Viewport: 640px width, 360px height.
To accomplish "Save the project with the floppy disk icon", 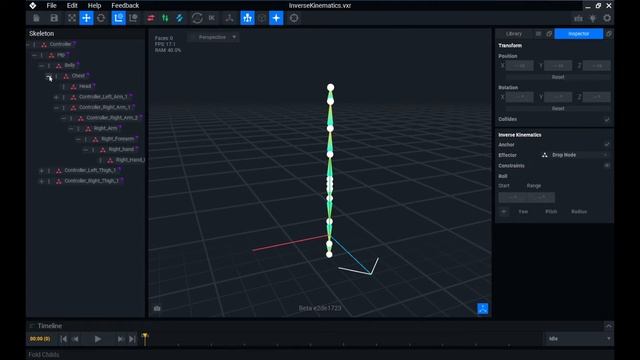I will click(x=54, y=18).
